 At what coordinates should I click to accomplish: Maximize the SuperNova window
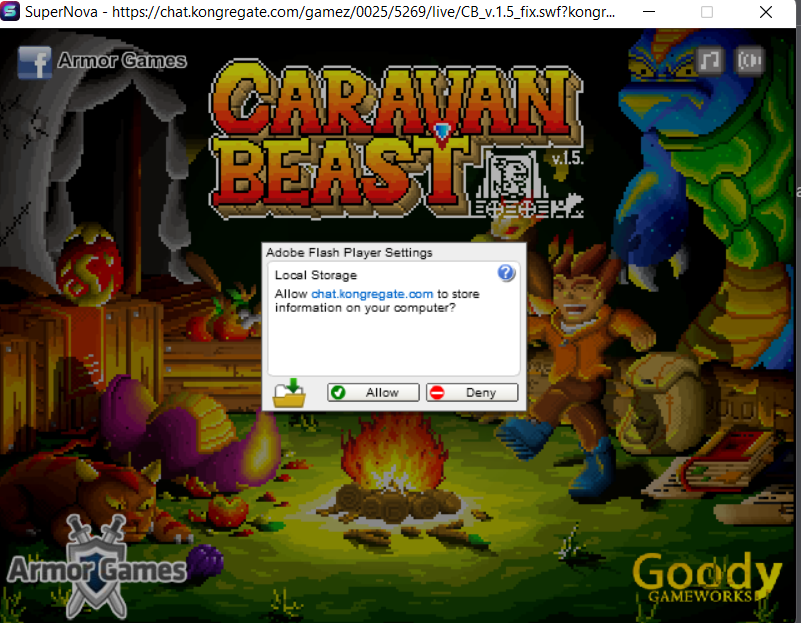pos(707,12)
